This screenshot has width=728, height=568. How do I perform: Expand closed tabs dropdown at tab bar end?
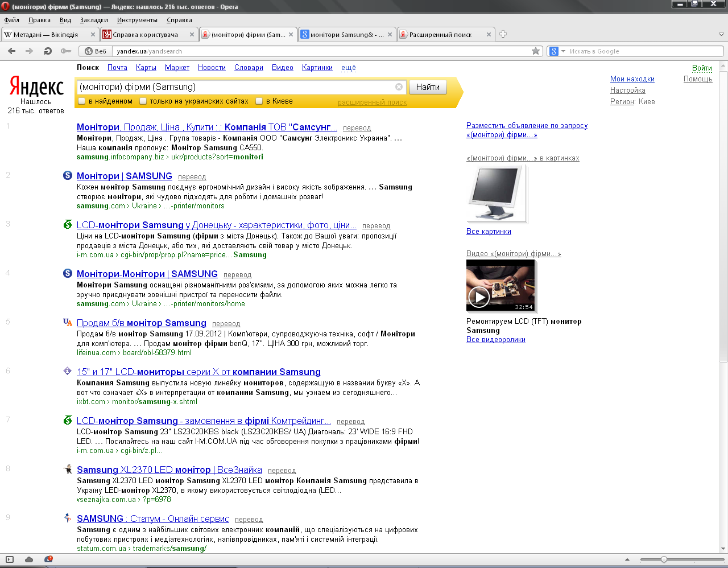pyautogui.click(x=721, y=35)
